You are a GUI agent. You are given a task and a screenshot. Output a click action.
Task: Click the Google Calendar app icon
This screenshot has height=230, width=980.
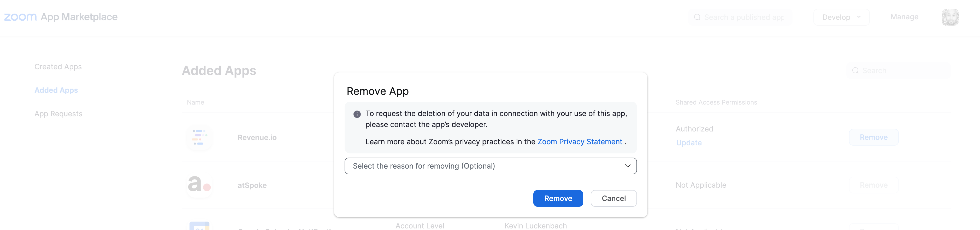click(x=199, y=226)
